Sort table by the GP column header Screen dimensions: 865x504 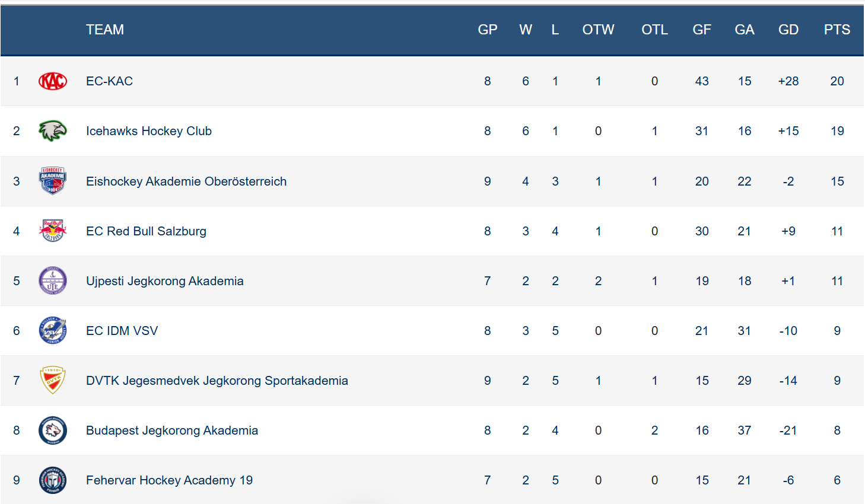click(x=487, y=30)
